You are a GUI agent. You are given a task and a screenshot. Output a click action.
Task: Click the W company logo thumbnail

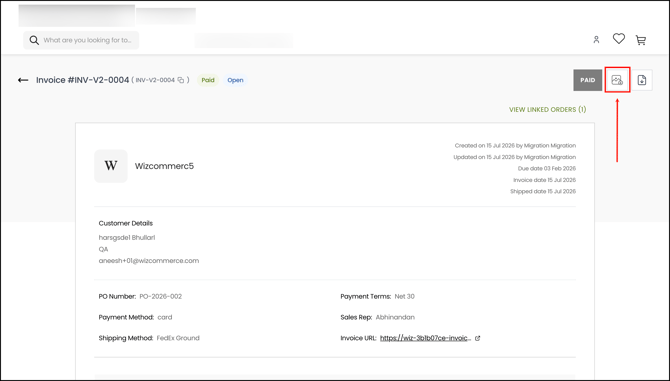[111, 166]
